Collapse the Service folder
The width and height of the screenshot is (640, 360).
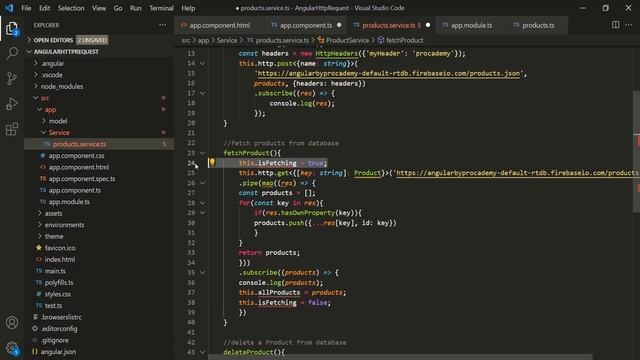(x=59, y=132)
